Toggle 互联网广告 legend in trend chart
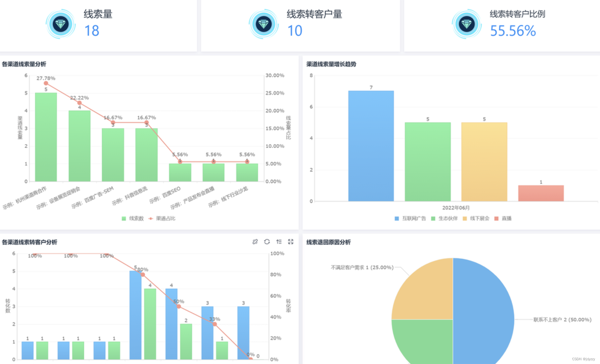The width and height of the screenshot is (600, 364). point(410,219)
